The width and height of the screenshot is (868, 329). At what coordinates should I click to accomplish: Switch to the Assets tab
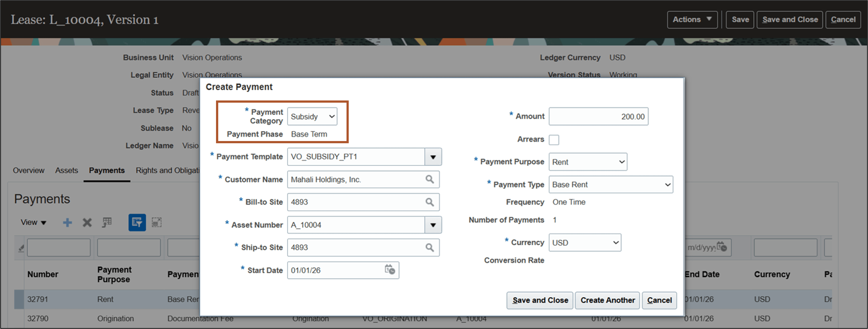point(67,171)
